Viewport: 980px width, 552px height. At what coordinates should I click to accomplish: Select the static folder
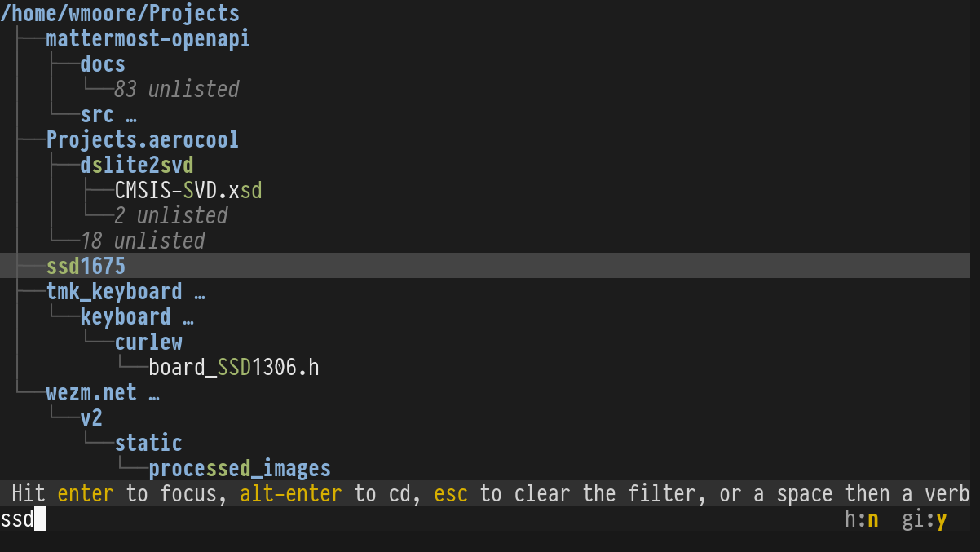click(148, 444)
